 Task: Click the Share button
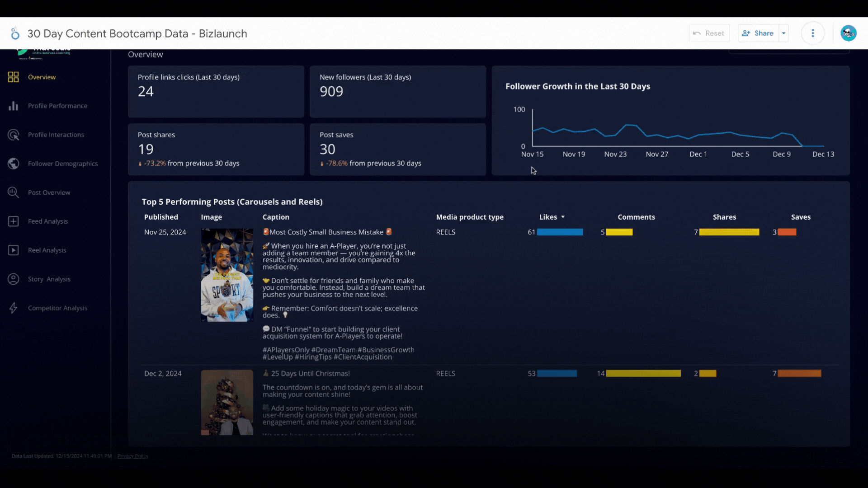[758, 33]
